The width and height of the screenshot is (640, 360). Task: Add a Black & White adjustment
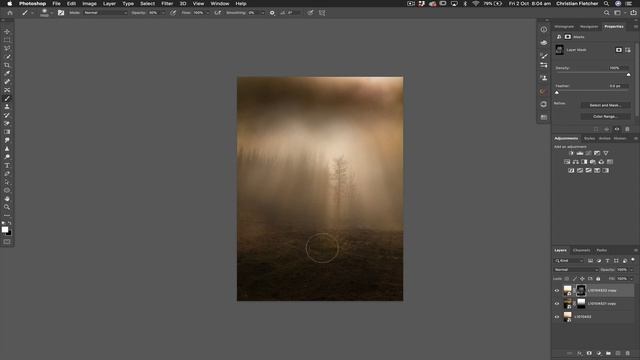(584, 162)
